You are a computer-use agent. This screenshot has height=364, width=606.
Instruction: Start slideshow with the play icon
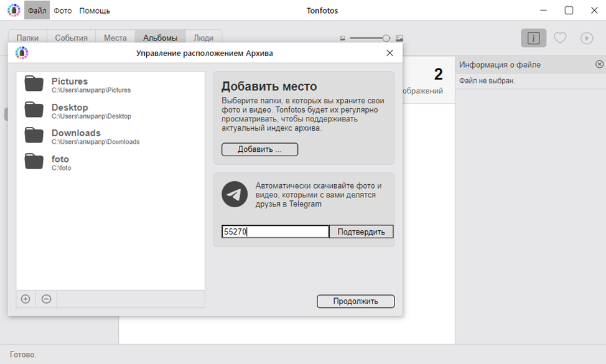click(x=587, y=38)
